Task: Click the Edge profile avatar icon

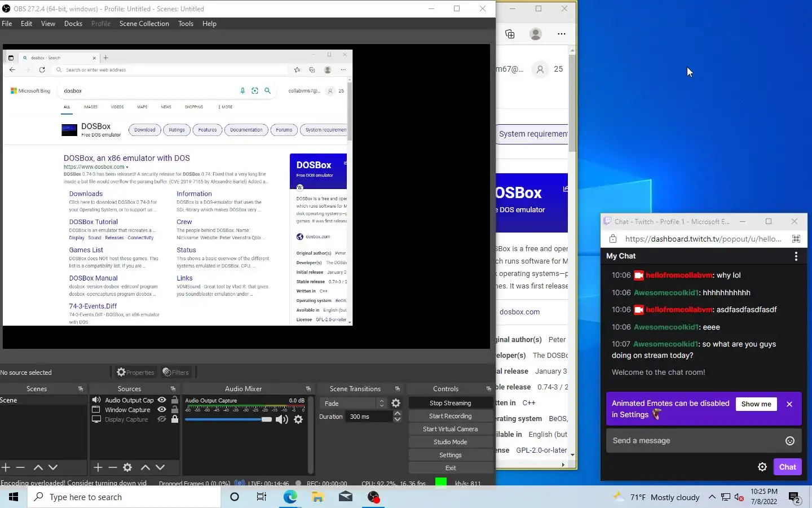Action: pos(536,34)
